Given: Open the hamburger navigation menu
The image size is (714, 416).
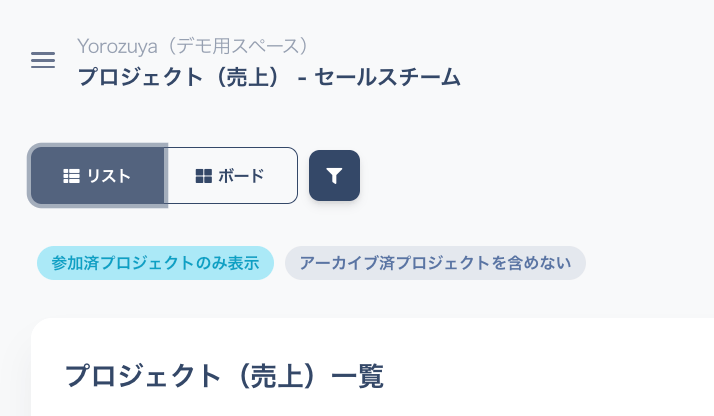Looking at the screenshot, I should 43,60.
